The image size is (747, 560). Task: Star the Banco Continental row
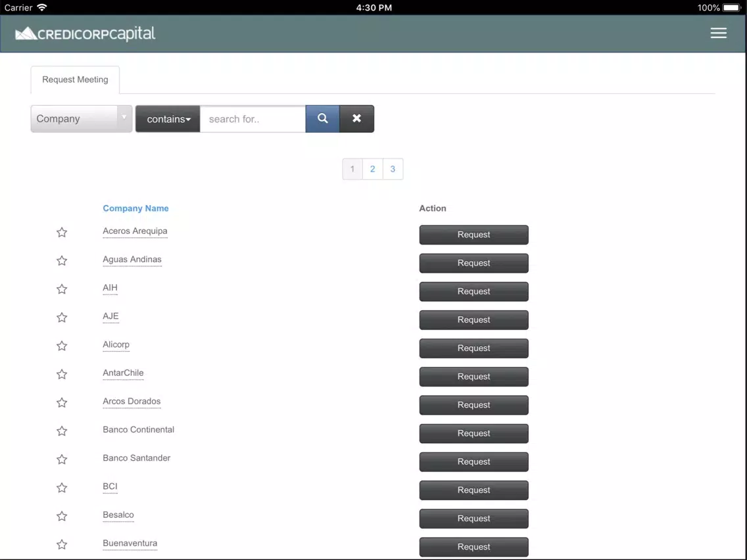pos(62,431)
